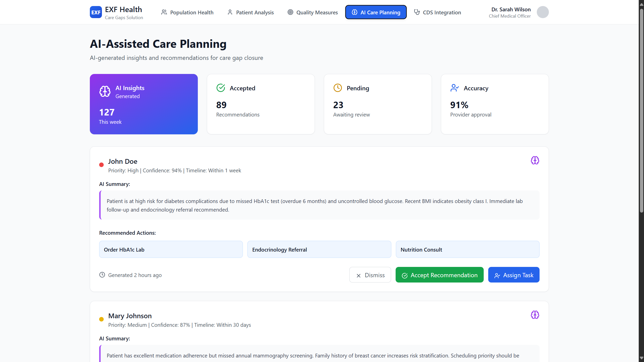The width and height of the screenshot is (644, 362).
Task: Select the Nutrition Consult action
Action: (x=467, y=250)
